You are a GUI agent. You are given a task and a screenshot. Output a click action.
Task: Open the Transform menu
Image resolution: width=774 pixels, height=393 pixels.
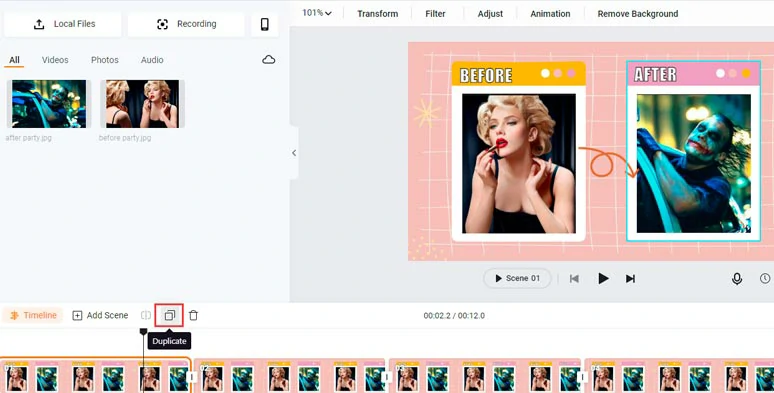[x=378, y=14]
